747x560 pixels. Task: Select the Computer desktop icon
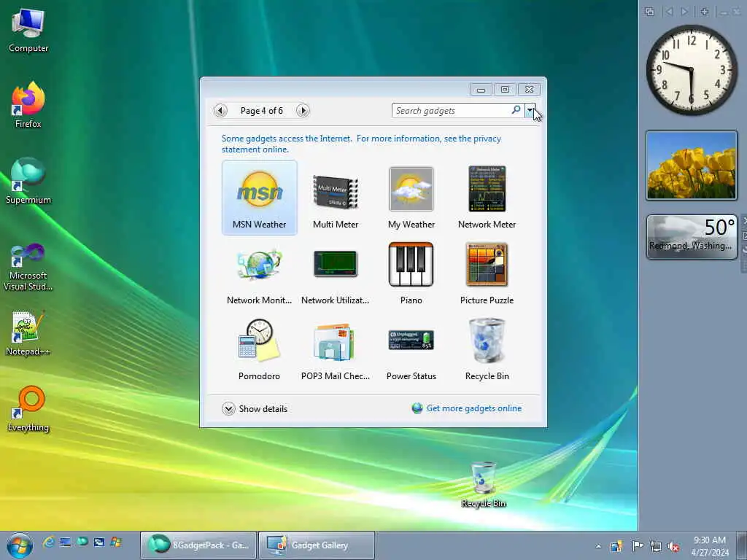point(28,31)
